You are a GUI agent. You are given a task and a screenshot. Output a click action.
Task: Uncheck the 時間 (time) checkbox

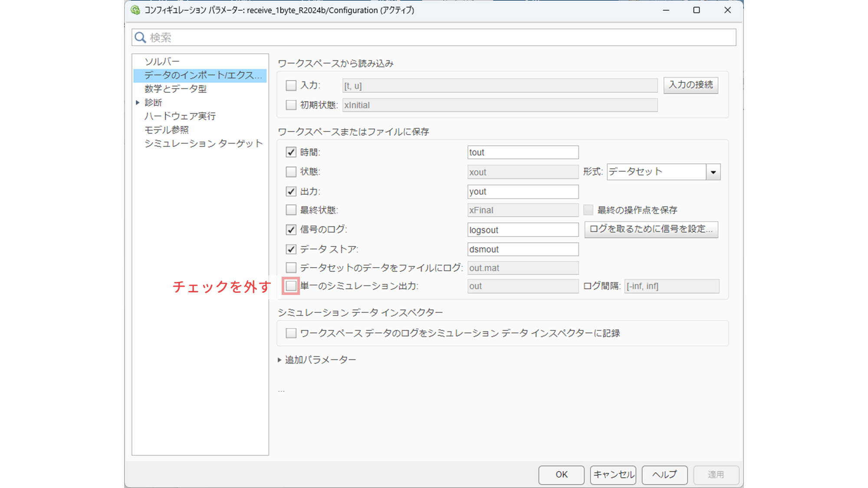point(291,152)
